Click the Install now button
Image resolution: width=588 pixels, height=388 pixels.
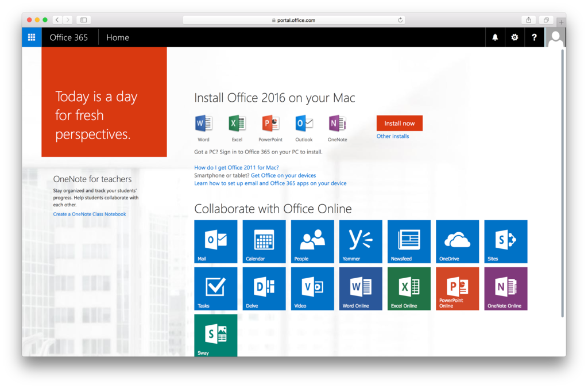point(399,123)
